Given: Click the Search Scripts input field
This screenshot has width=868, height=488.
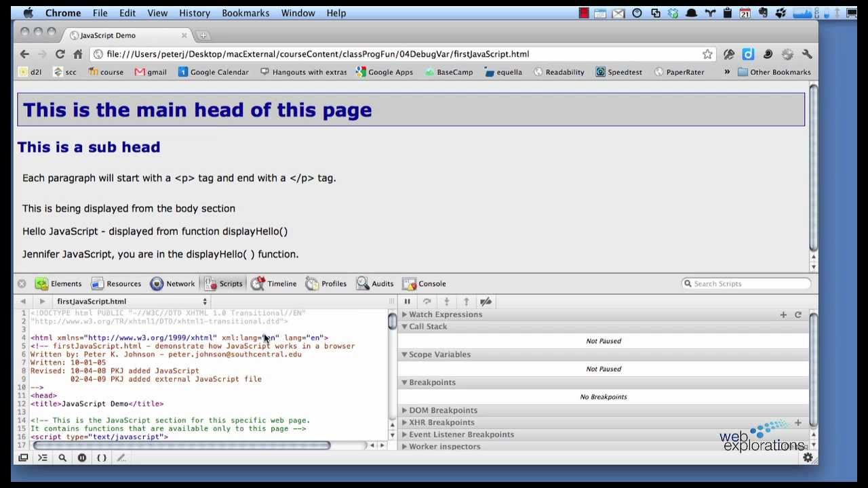Looking at the screenshot, I should (749, 284).
